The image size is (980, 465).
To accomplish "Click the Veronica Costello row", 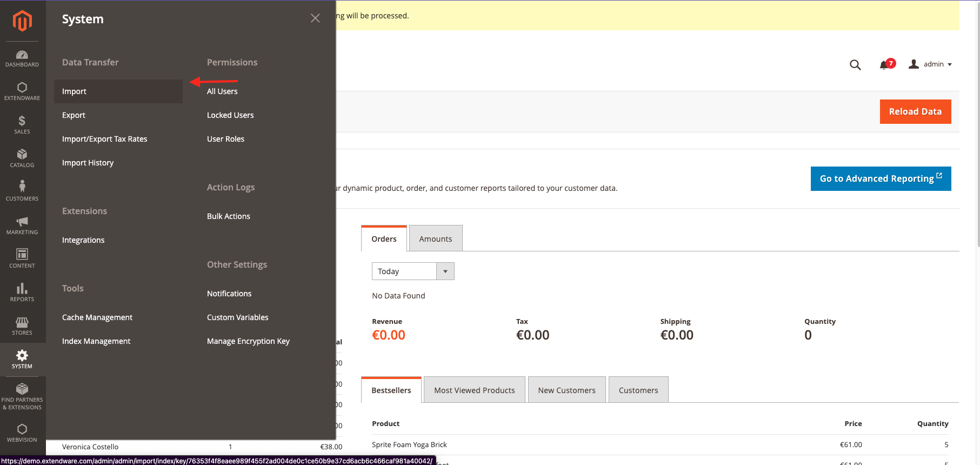I will (x=202, y=447).
